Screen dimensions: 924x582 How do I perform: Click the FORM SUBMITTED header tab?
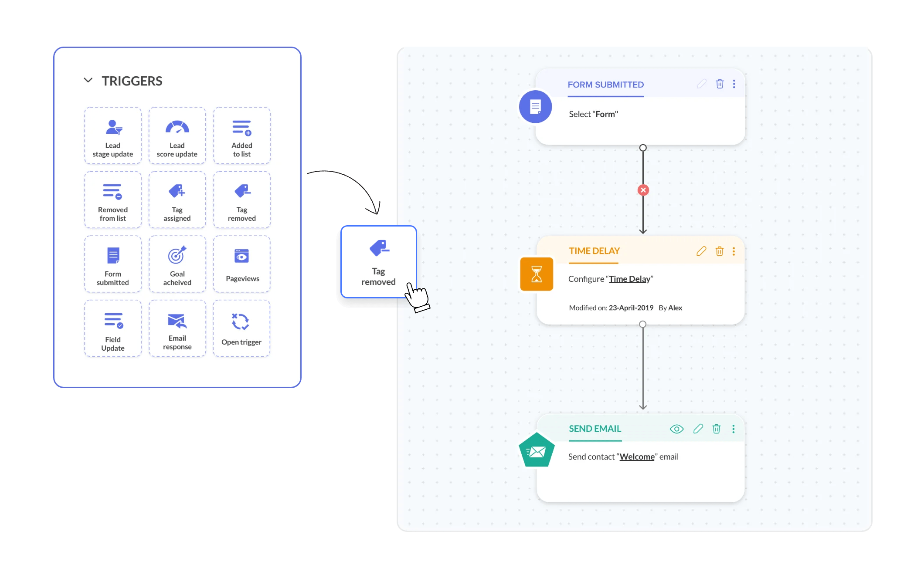tap(605, 85)
